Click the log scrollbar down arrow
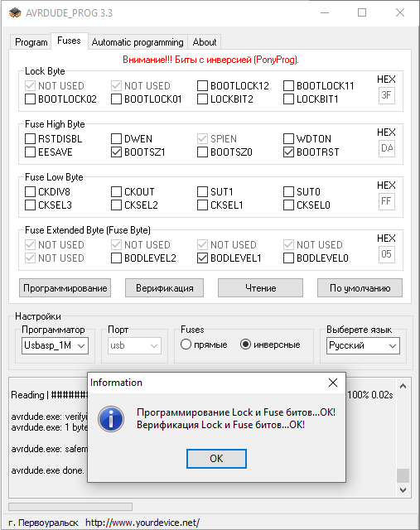420x530 pixels. [403, 489]
